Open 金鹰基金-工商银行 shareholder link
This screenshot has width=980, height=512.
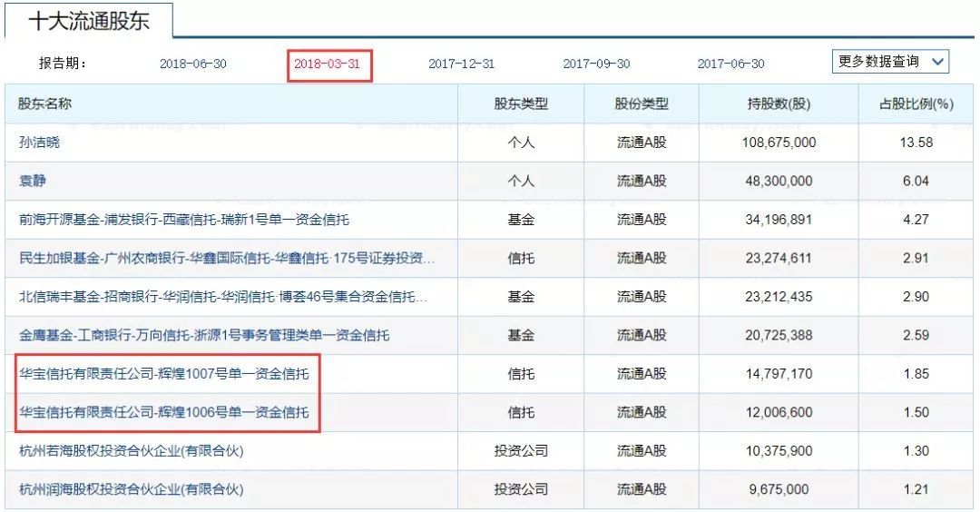[x=204, y=336]
